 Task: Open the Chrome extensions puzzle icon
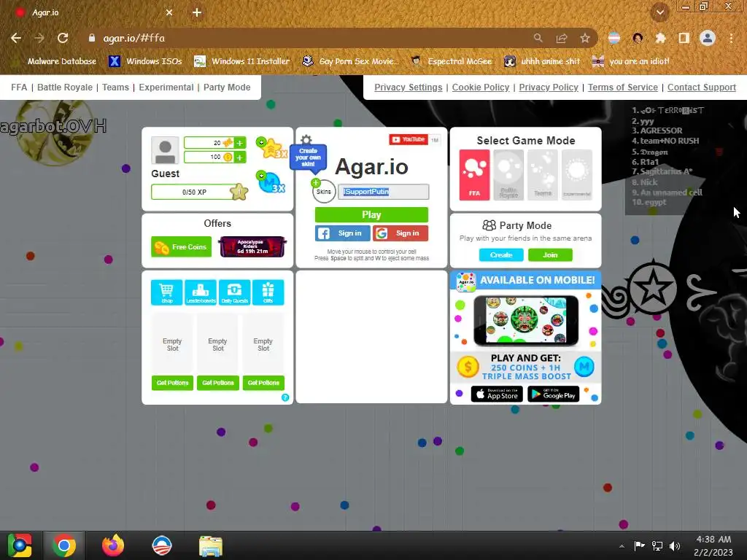660,38
